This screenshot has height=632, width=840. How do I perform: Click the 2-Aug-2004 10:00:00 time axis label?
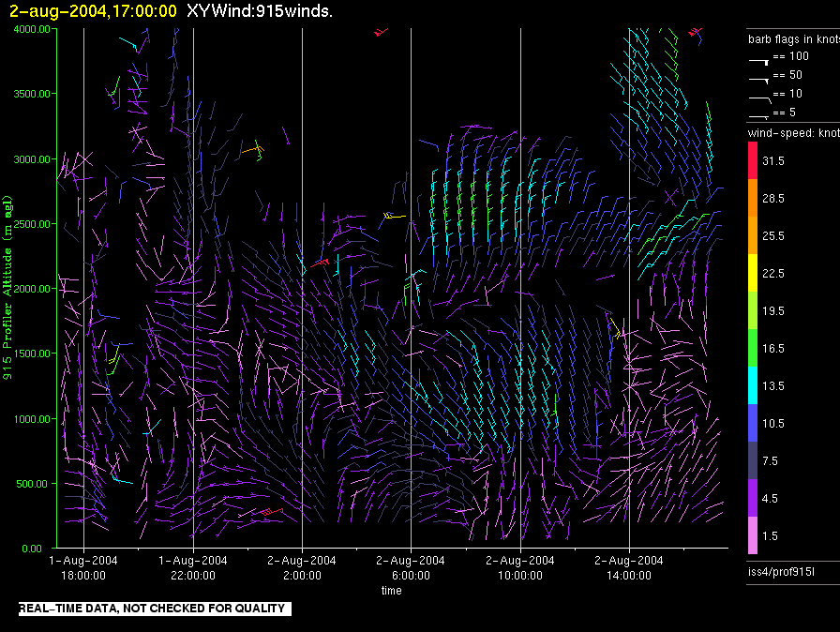519,567
